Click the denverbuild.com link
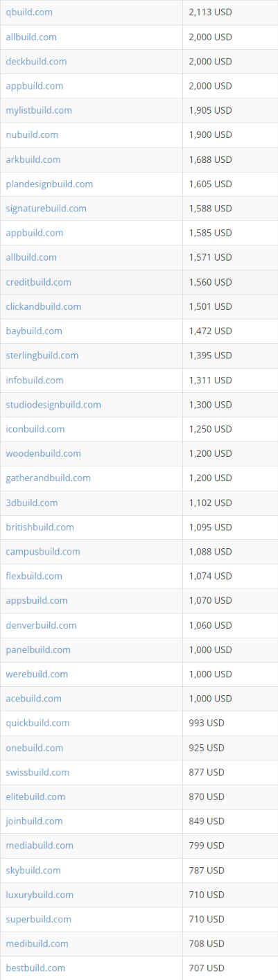This screenshot has width=278, height=980. 41,625
